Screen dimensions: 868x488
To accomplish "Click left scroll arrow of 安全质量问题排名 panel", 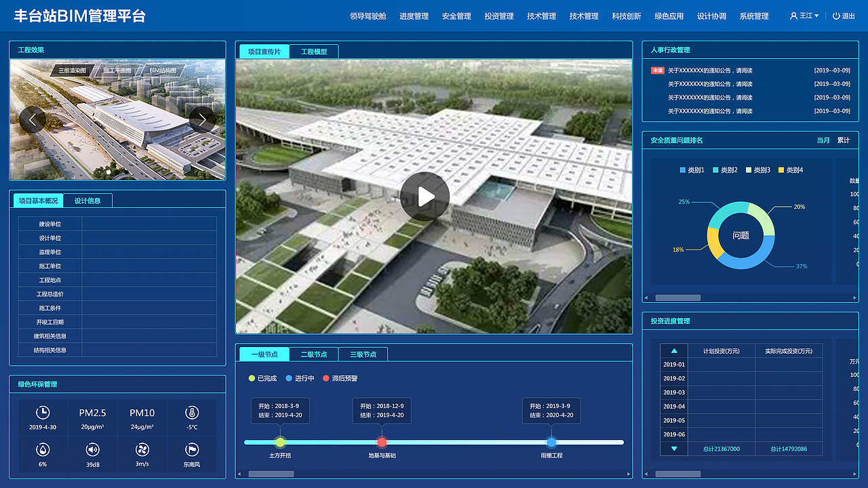I will 646,298.
